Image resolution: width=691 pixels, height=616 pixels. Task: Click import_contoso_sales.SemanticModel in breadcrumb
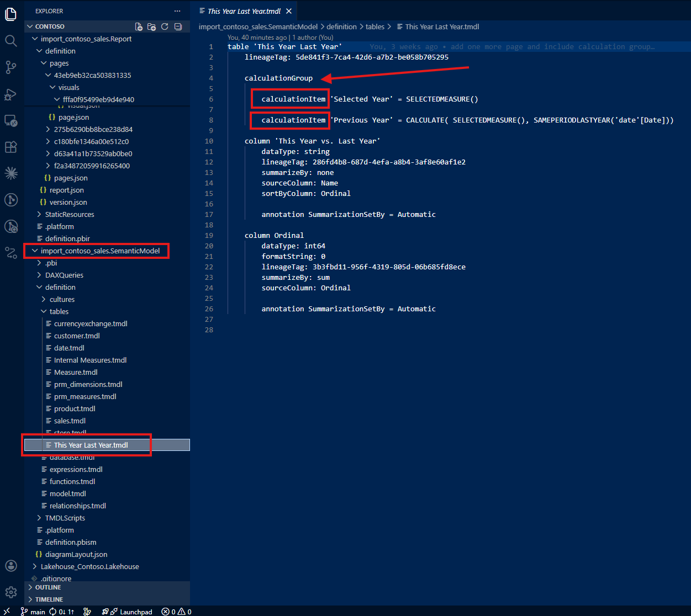pyautogui.click(x=258, y=26)
